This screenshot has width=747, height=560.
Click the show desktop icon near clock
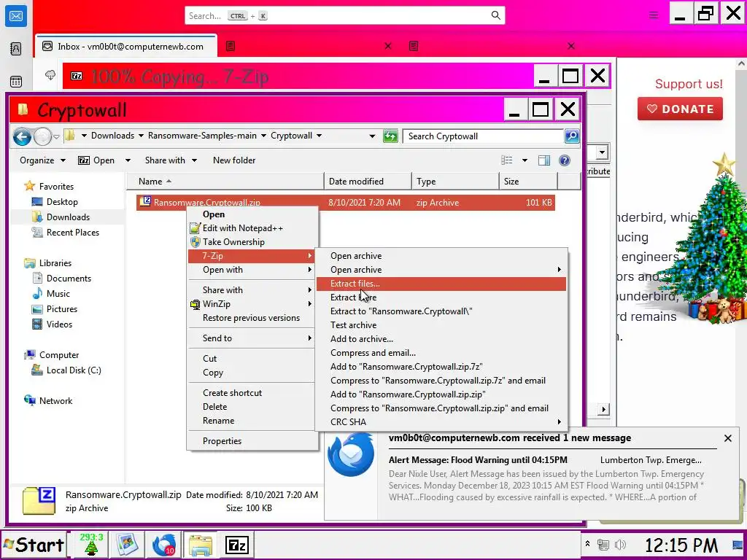(x=738, y=545)
